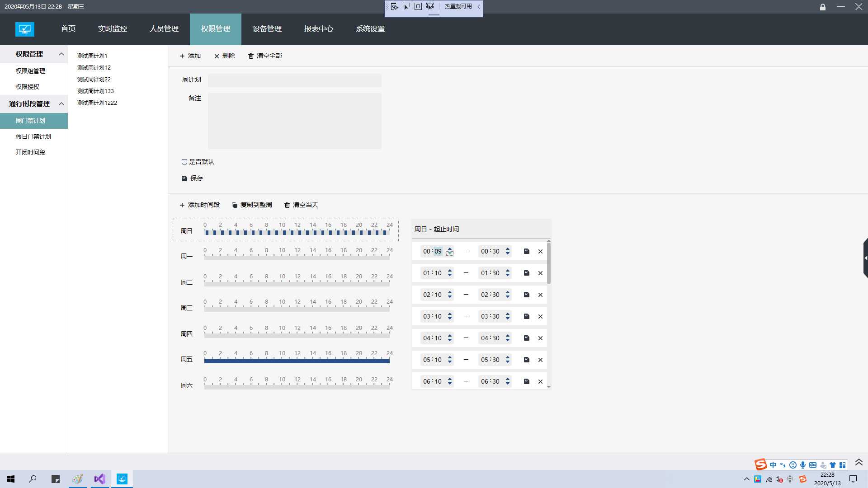
Task: Delete the 04:10 – 04:30 time period
Action: pos(540,338)
